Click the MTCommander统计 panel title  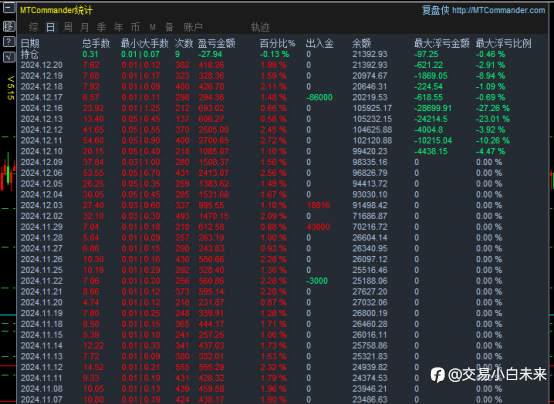coord(56,10)
